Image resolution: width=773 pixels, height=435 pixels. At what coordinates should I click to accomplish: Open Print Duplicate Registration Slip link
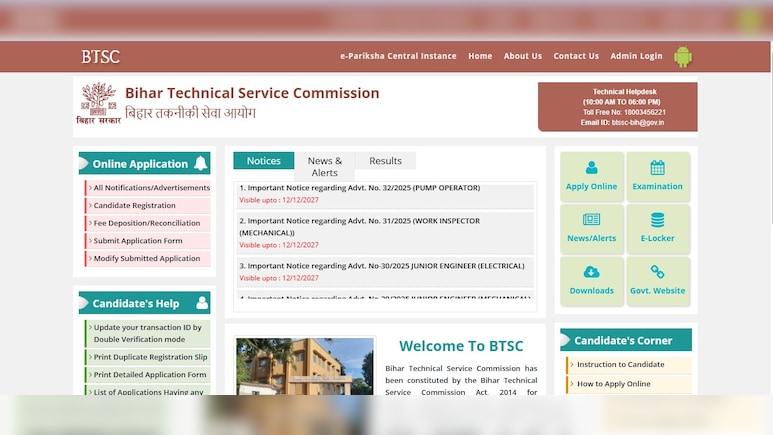point(148,357)
